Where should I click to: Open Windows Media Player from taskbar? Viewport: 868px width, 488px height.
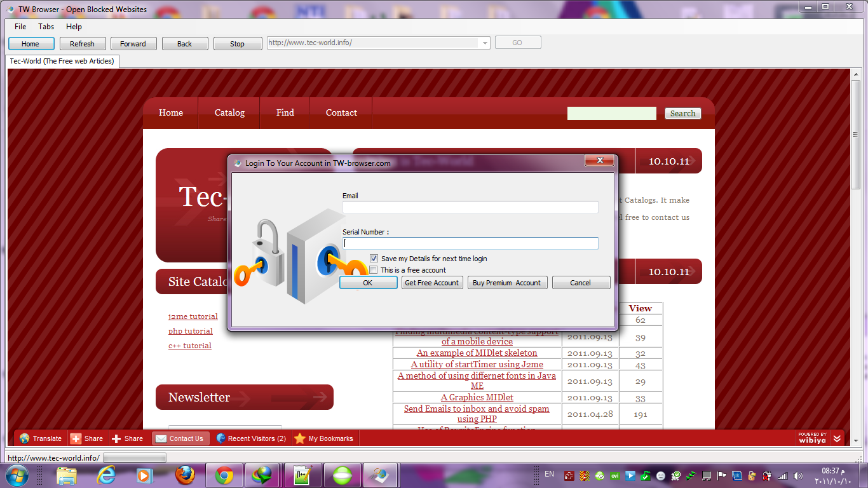(145, 475)
